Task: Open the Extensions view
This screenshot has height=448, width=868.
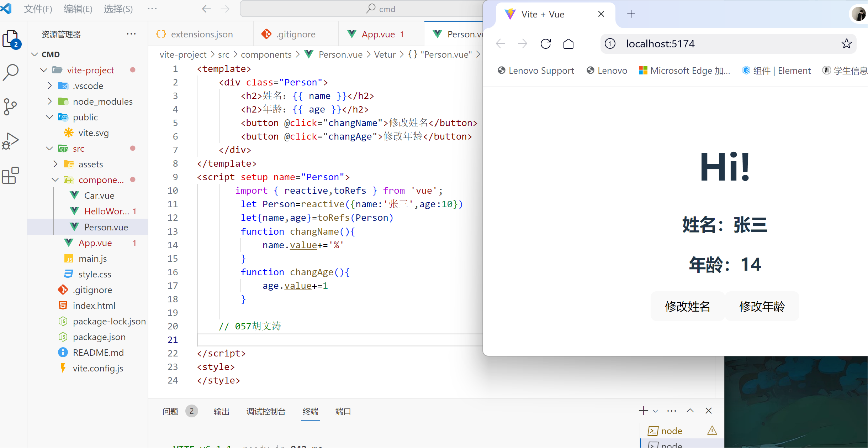Action: click(10, 175)
